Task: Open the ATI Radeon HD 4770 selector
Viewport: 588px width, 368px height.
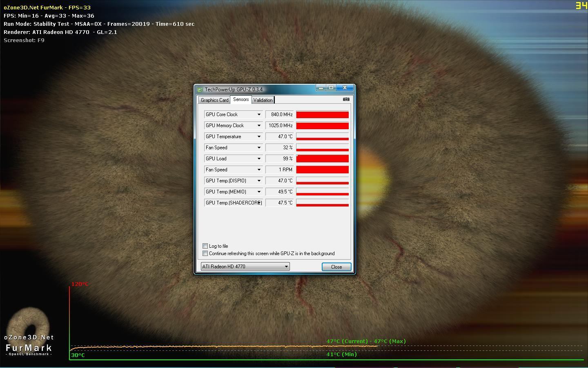Action: (x=245, y=267)
